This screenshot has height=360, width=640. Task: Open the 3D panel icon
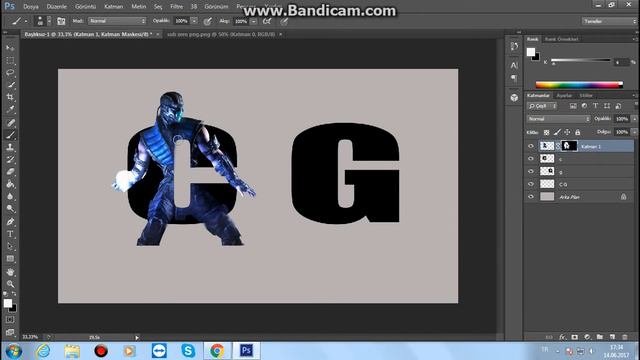pos(514,98)
